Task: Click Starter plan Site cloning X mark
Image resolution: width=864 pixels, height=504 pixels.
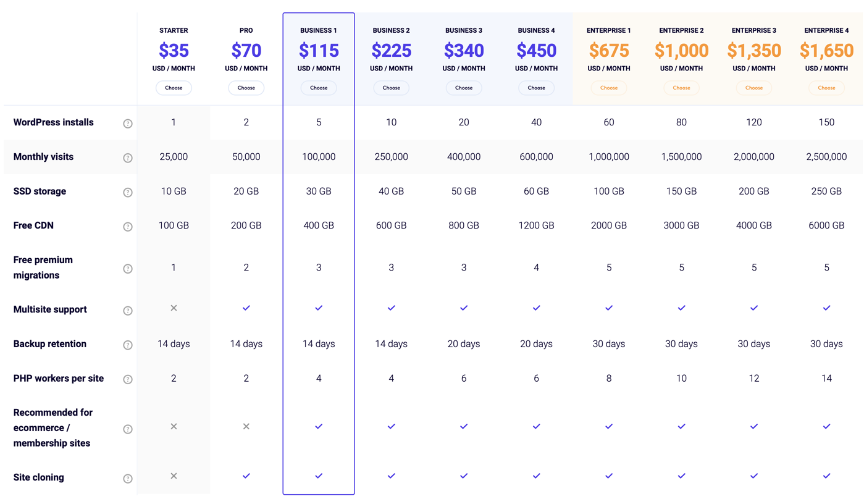Action: [174, 476]
